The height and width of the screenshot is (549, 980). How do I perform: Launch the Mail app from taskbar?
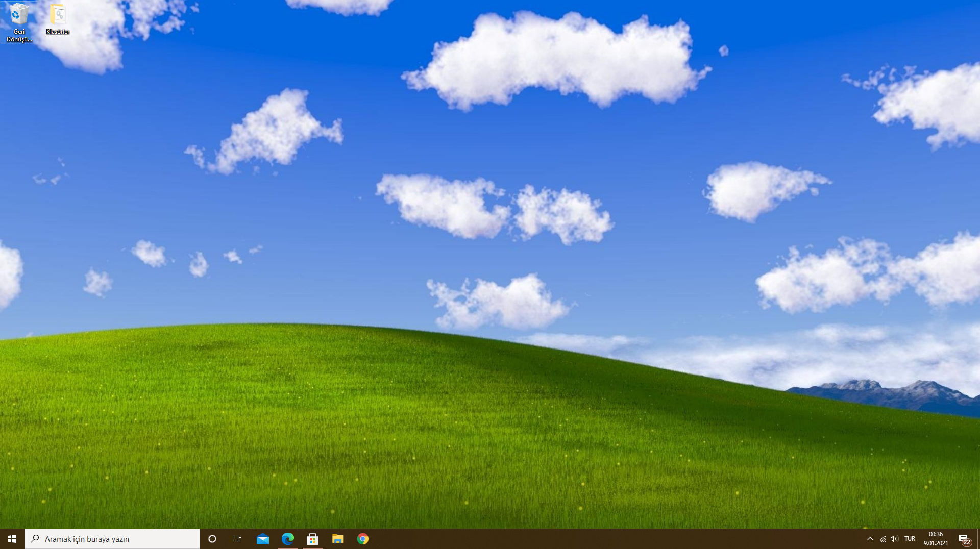(263, 539)
